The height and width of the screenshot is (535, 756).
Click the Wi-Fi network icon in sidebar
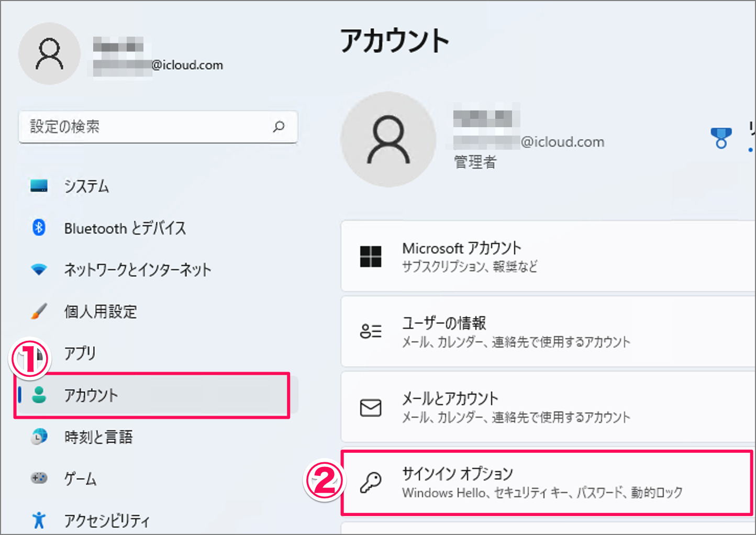(x=39, y=270)
